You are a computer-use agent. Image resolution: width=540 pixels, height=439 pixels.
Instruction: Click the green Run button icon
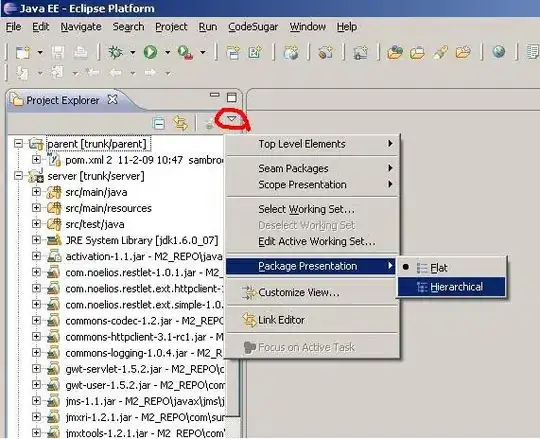pyautogui.click(x=150, y=52)
